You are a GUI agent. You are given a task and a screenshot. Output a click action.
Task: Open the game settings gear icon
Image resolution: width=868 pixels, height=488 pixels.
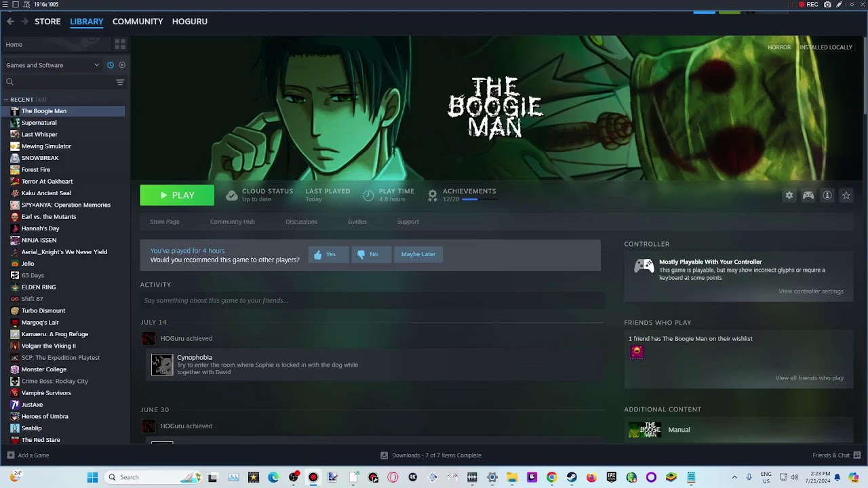pyautogui.click(x=789, y=195)
